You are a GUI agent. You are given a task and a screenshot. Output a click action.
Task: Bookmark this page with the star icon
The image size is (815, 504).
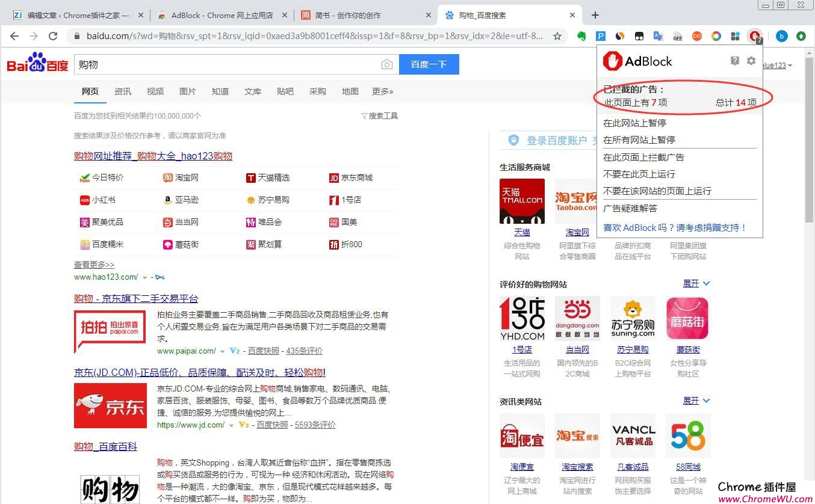[557, 36]
